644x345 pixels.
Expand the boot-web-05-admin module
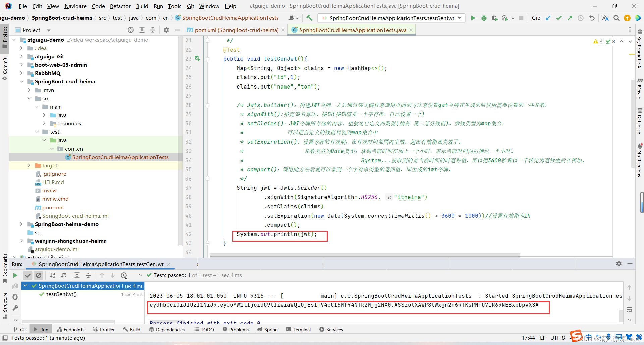(21, 65)
